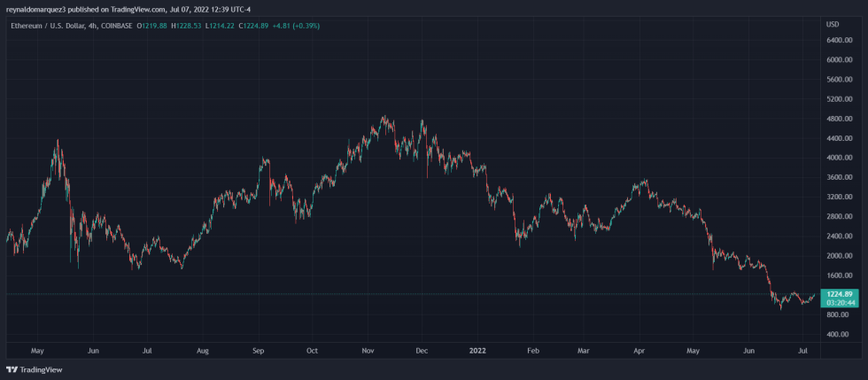Viewport: 868px width, 380px height.
Task: Select the Aug marker on the time axis
Action: click(203, 351)
